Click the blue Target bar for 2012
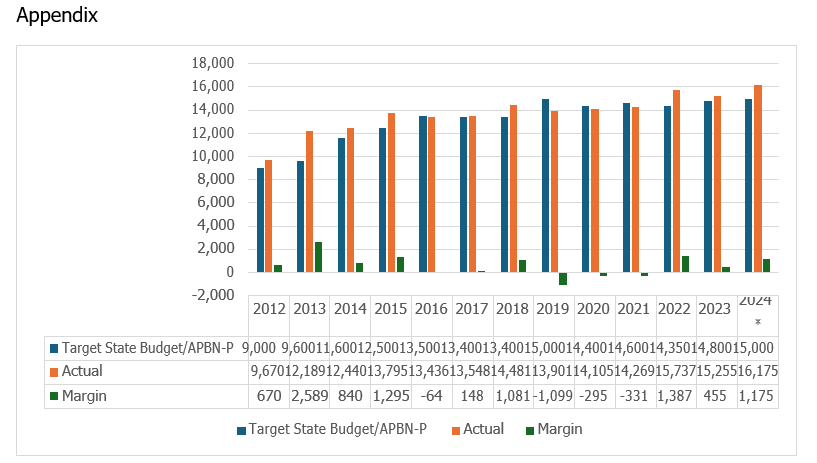The width and height of the screenshot is (817, 463). coord(261,220)
